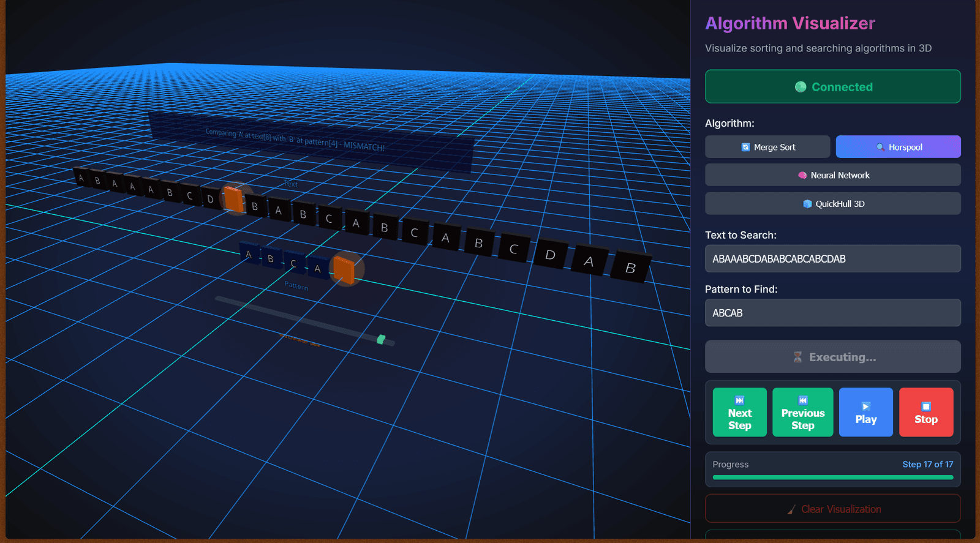Viewport: 980px width, 543px height.
Task: Focus the Text to Search field
Action: (833, 258)
